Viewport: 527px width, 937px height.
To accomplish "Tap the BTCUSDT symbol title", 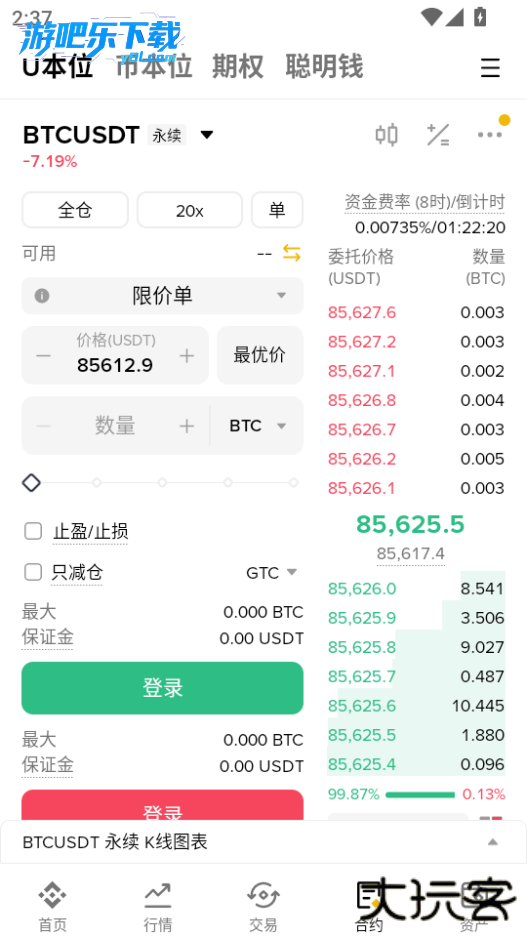I will tap(81, 135).
